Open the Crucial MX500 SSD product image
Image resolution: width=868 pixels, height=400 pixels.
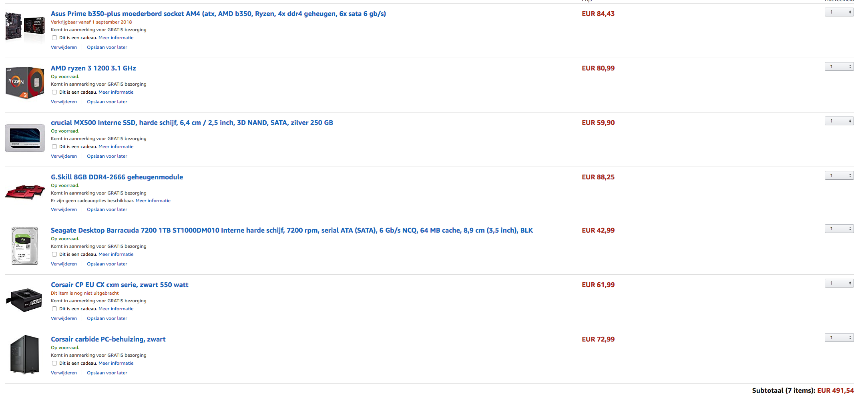pos(25,138)
